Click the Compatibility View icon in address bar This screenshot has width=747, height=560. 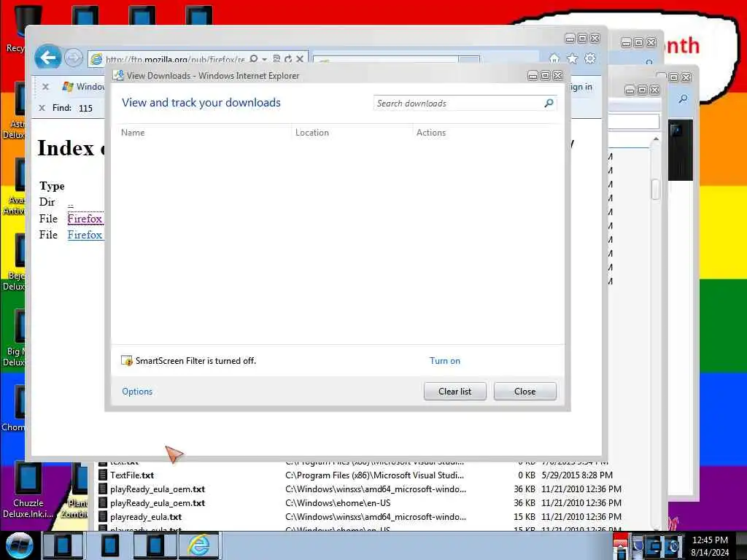[x=276, y=58]
